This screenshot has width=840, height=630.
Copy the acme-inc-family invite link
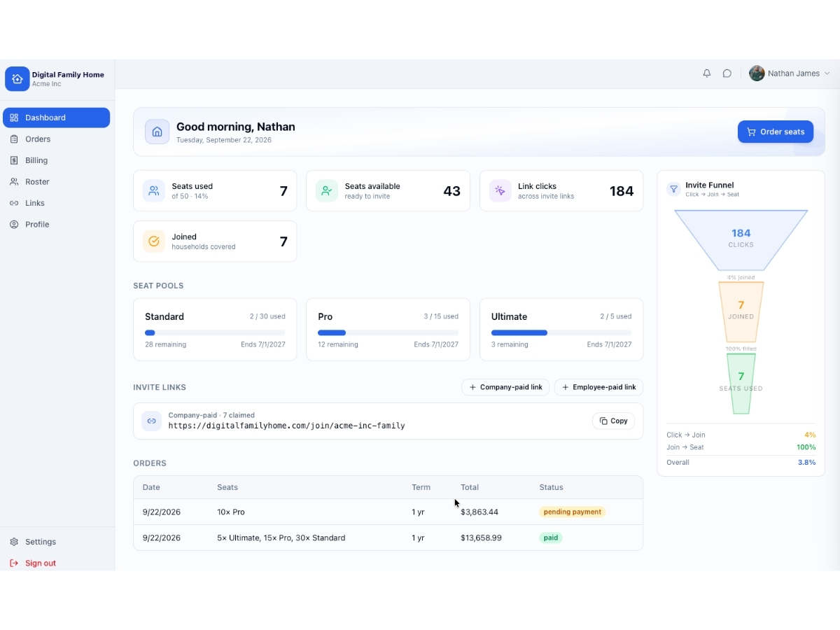(614, 421)
